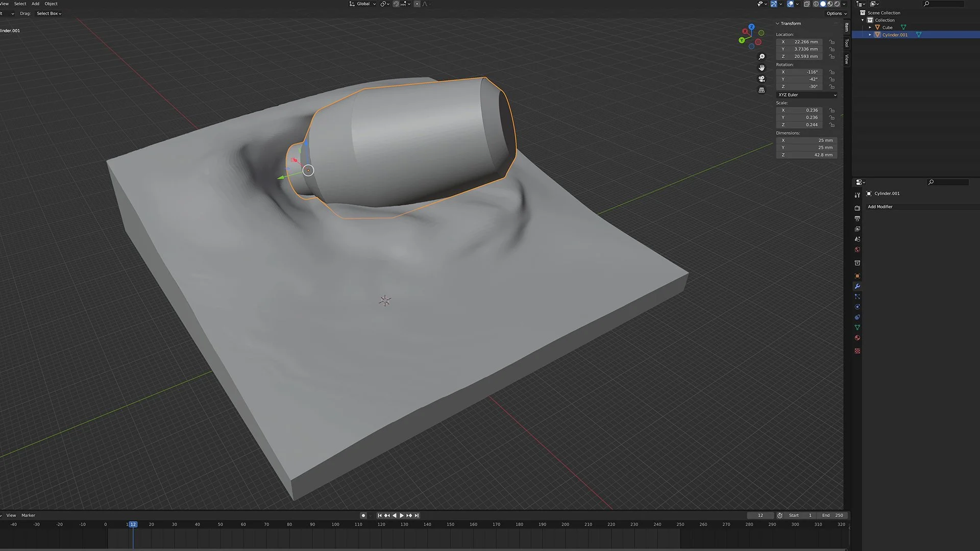This screenshot has height=551, width=980.
Task: Open the Particles properties tab icon
Action: (857, 297)
